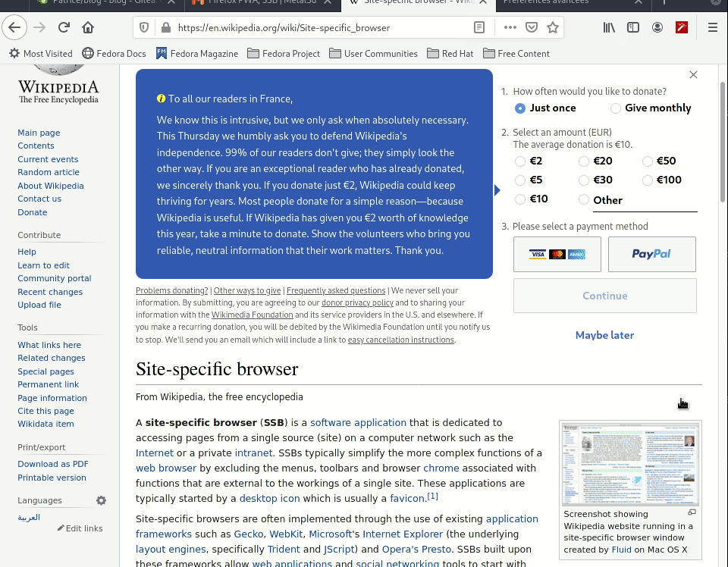Open Frequently asked questions link
Viewport: 728px width, 567px height.
pos(336,290)
